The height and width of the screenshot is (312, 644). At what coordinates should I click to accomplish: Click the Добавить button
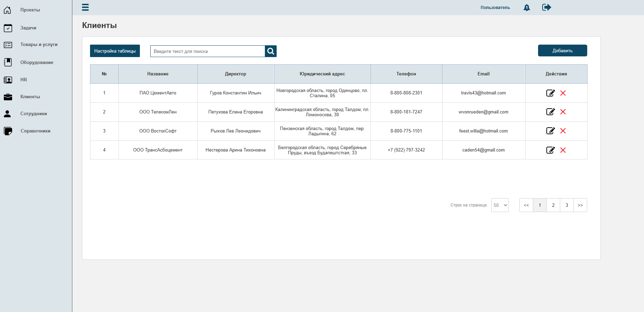563,51
